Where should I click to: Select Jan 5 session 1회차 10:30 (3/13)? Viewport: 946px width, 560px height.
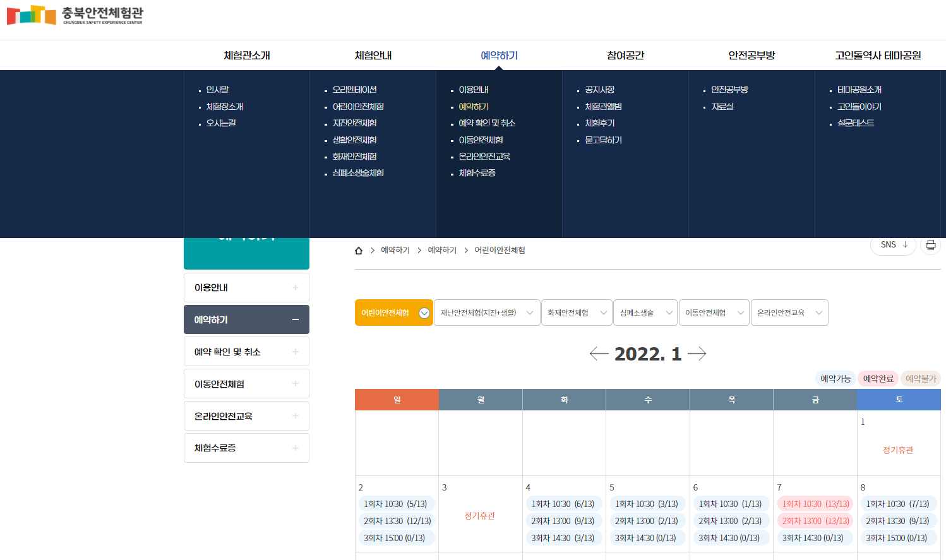coord(647,504)
